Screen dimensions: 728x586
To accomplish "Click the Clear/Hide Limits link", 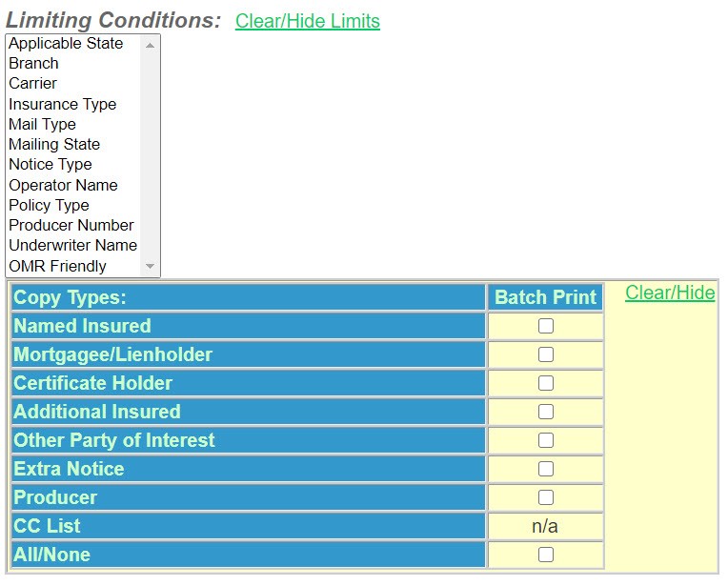I will [307, 21].
